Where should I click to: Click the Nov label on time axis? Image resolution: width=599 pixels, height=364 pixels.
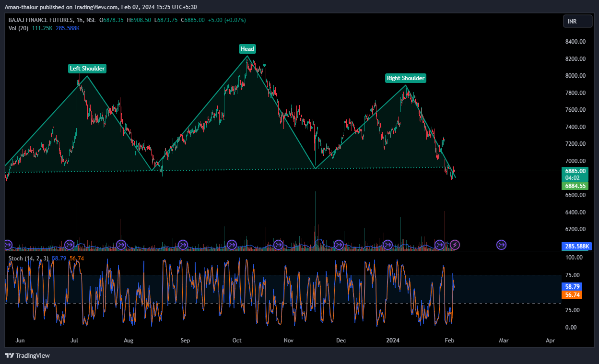(288, 341)
